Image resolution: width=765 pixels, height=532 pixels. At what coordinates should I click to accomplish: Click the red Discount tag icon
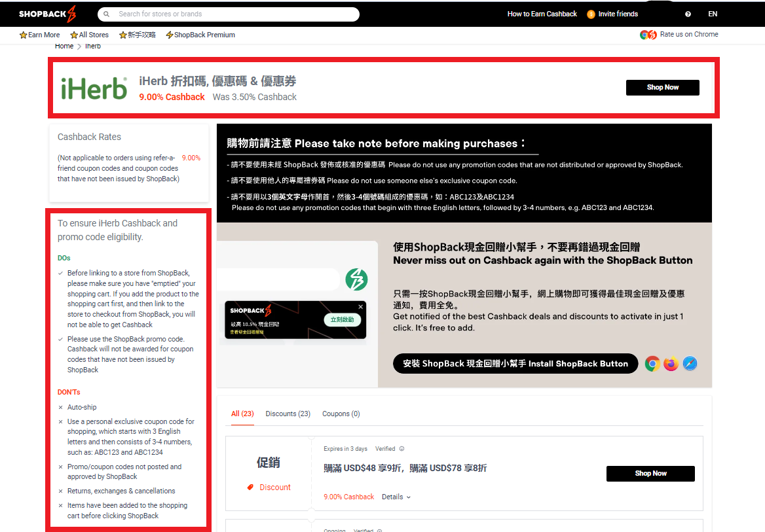pyautogui.click(x=250, y=487)
